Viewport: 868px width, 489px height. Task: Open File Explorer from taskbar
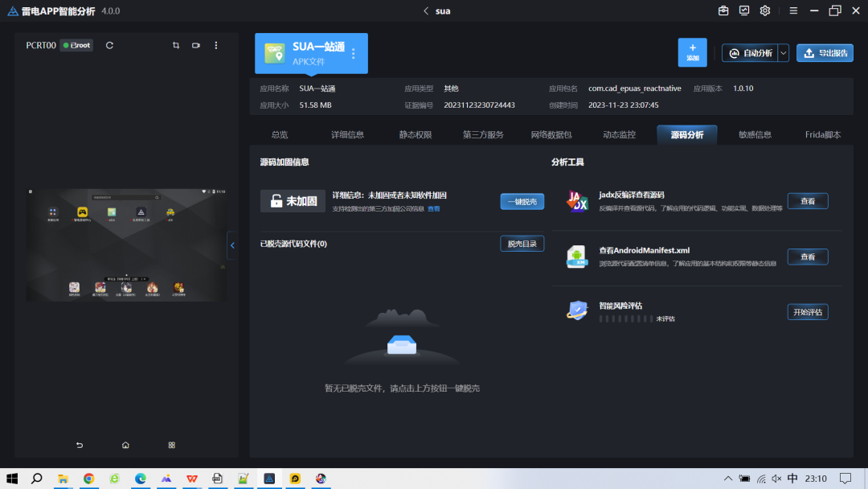[63, 479]
